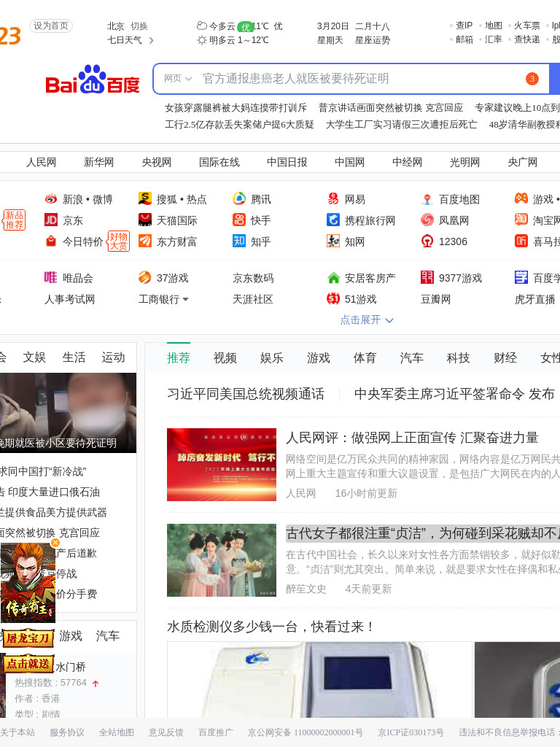Select the 文娱 news tab

[x=34, y=357]
